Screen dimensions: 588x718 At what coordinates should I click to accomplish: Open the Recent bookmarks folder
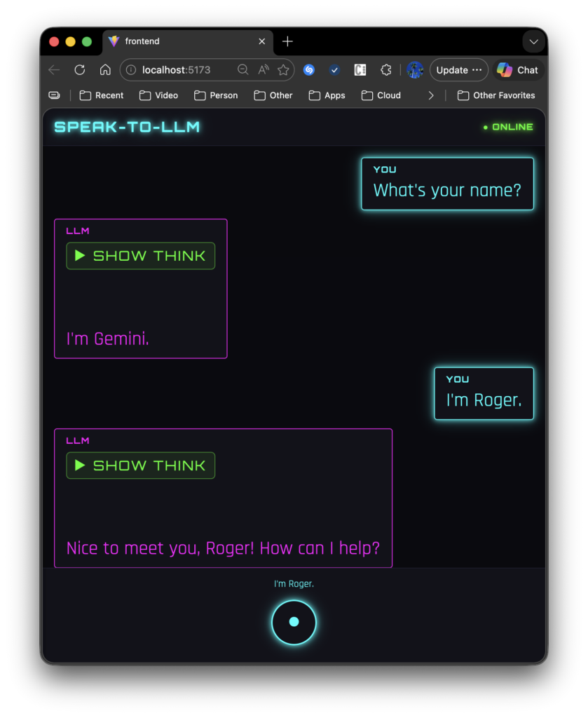point(102,95)
